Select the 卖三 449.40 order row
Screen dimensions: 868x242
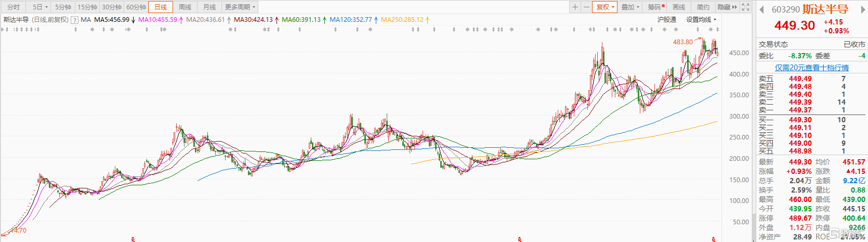pyautogui.click(x=811, y=94)
